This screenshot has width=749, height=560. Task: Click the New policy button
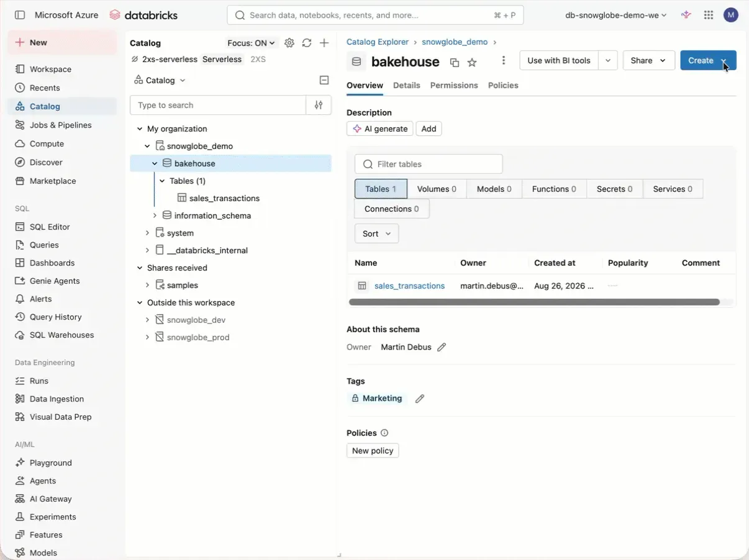[373, 451]
